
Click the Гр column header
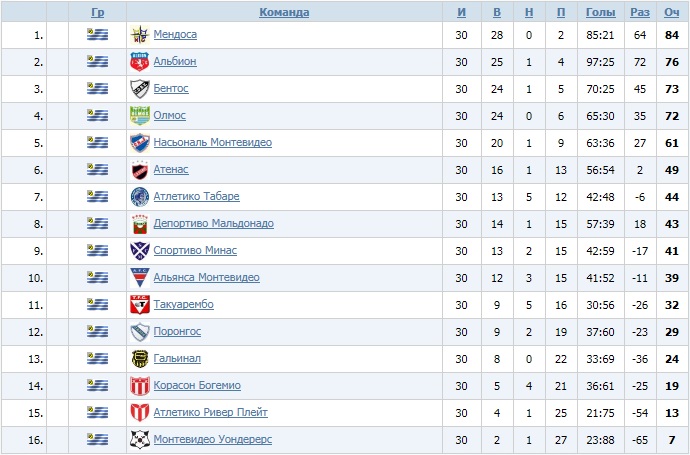[x=97, y=13]
